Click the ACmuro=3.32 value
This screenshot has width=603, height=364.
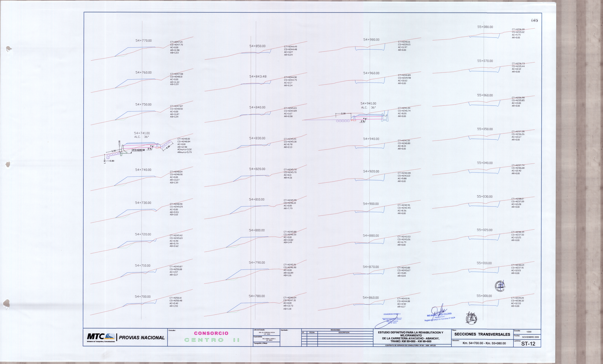184,149
